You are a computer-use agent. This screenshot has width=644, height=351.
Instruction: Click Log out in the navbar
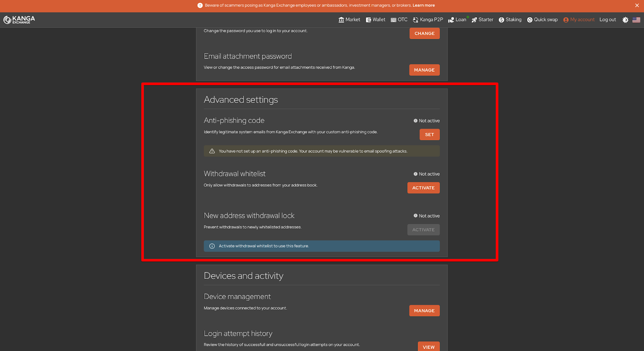point(607,20)
